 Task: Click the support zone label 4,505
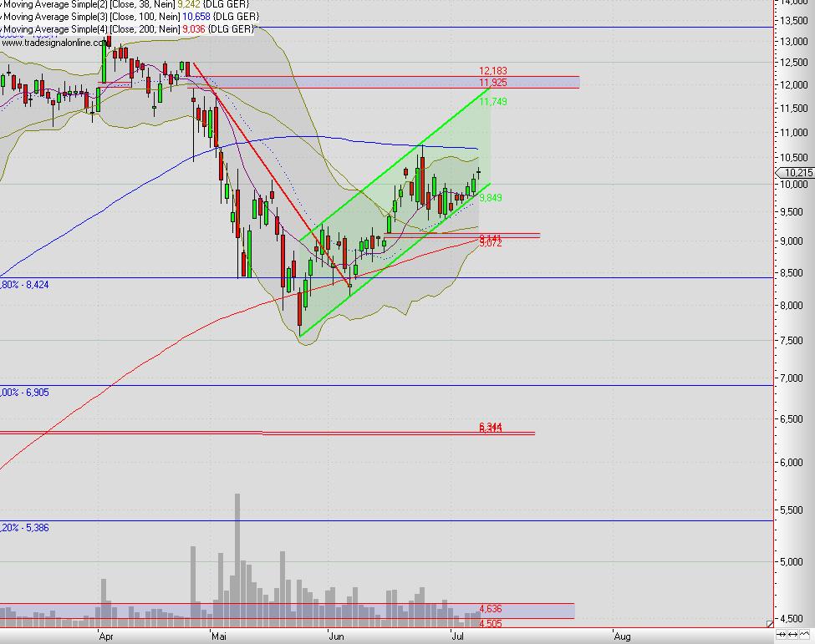490,624
